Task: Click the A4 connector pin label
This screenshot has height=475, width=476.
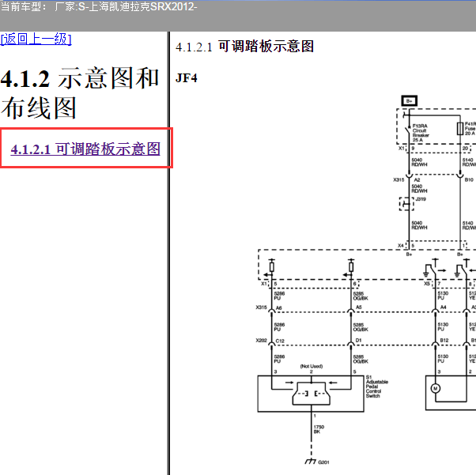Action: coord(444,307)
